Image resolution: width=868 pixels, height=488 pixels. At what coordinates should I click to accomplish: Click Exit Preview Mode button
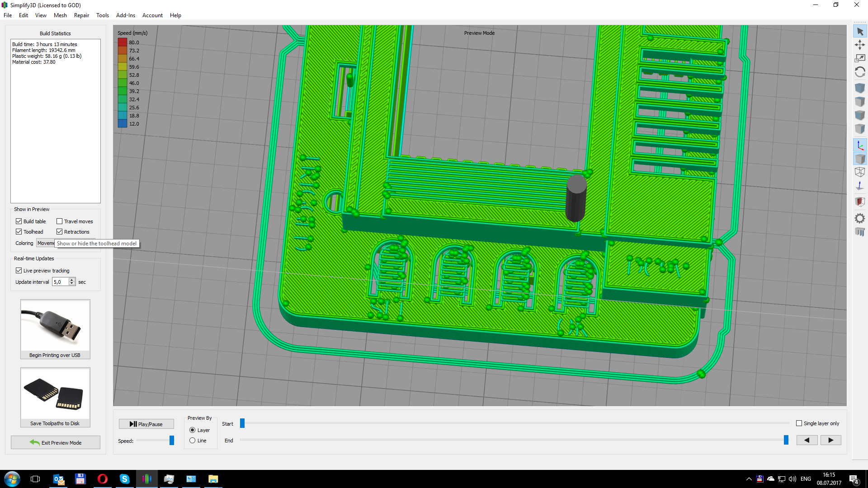(56, 442)
